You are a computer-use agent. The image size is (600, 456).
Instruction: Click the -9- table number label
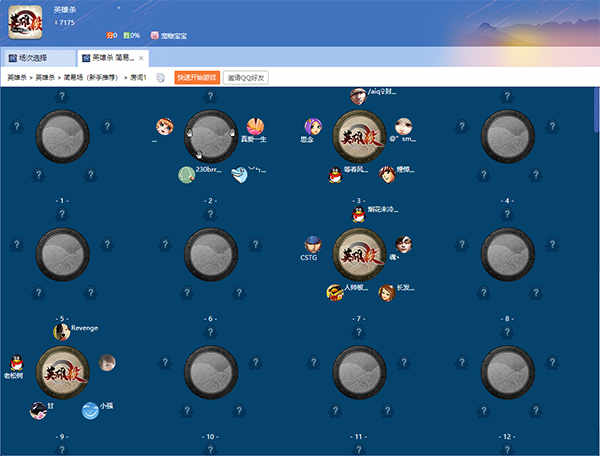pyautogui.click(x=62, y=436)
